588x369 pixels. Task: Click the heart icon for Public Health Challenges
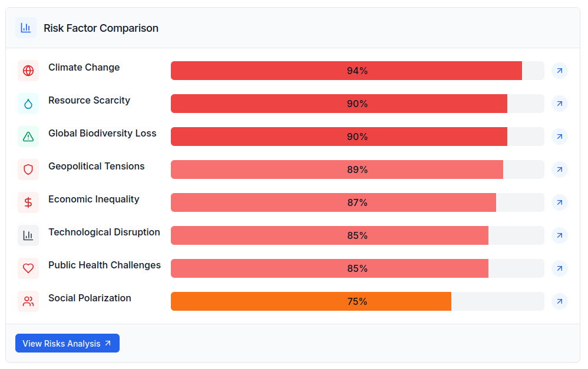[x=28, y=268]
